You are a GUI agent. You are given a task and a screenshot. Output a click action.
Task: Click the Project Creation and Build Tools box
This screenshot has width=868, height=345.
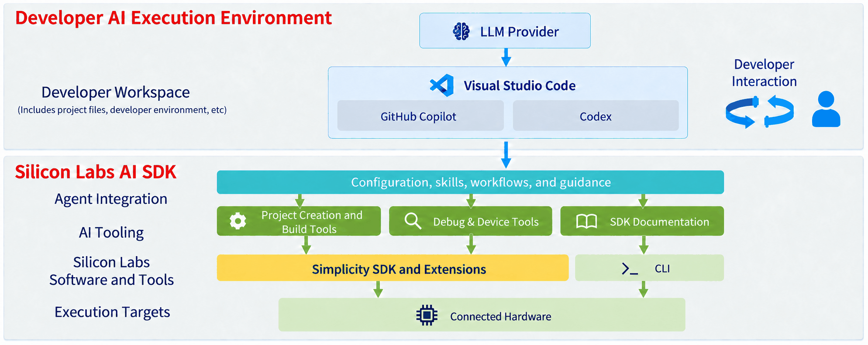click(x=299, y=221)
